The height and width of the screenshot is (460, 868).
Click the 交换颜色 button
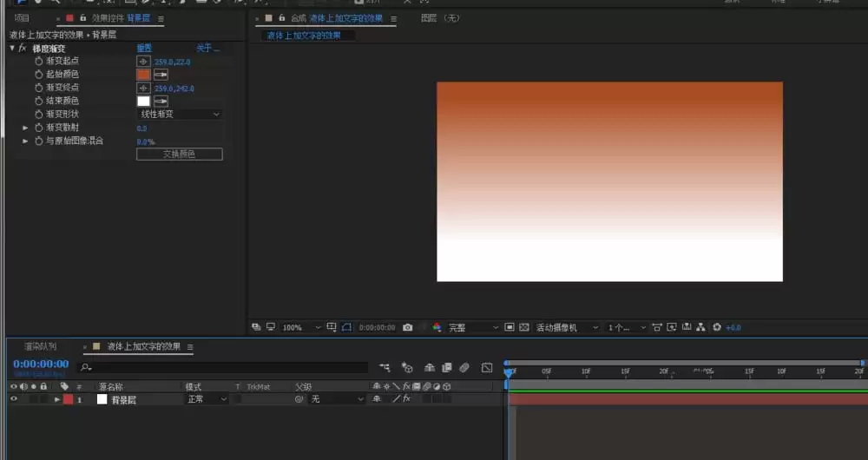(x=180, y=154)
